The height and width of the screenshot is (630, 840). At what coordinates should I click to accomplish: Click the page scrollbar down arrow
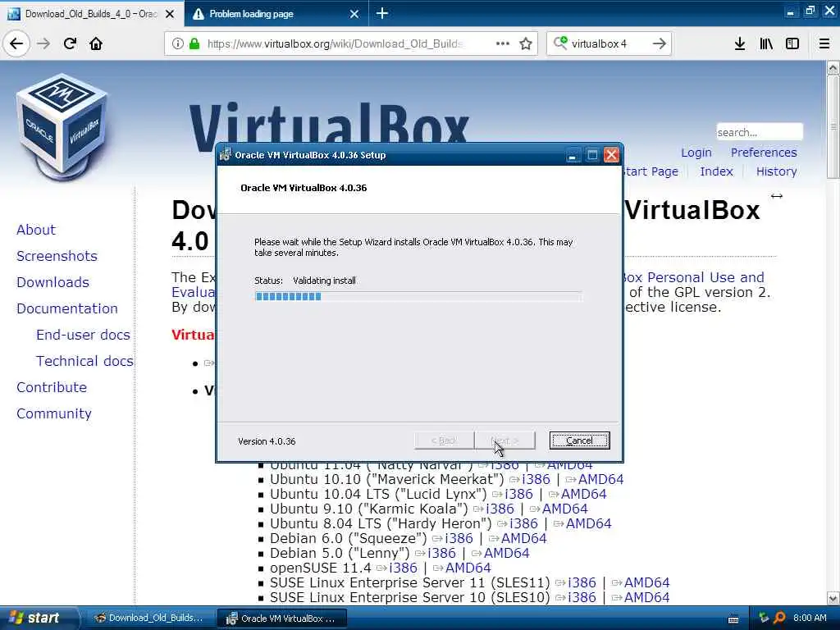click(833, 598)
